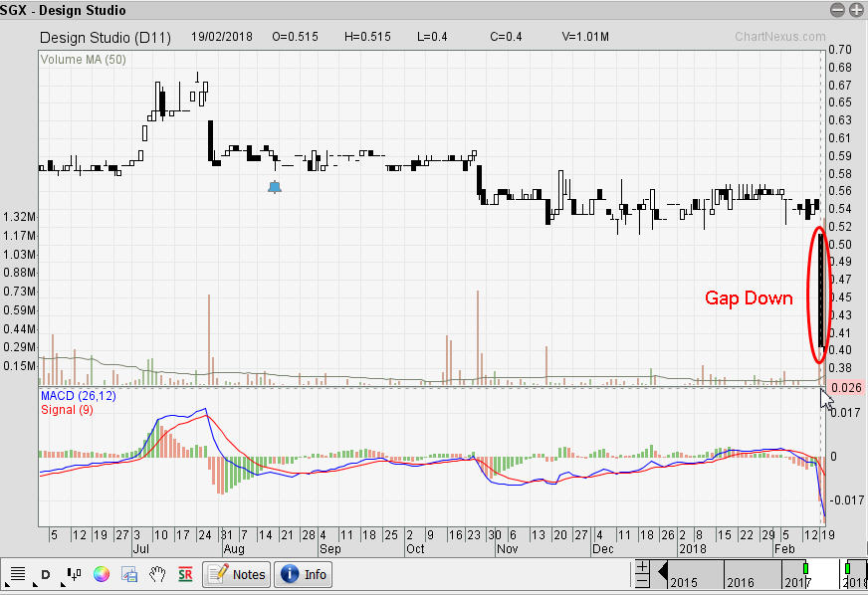Click the 0.70 price axis label

pos(840,50)
